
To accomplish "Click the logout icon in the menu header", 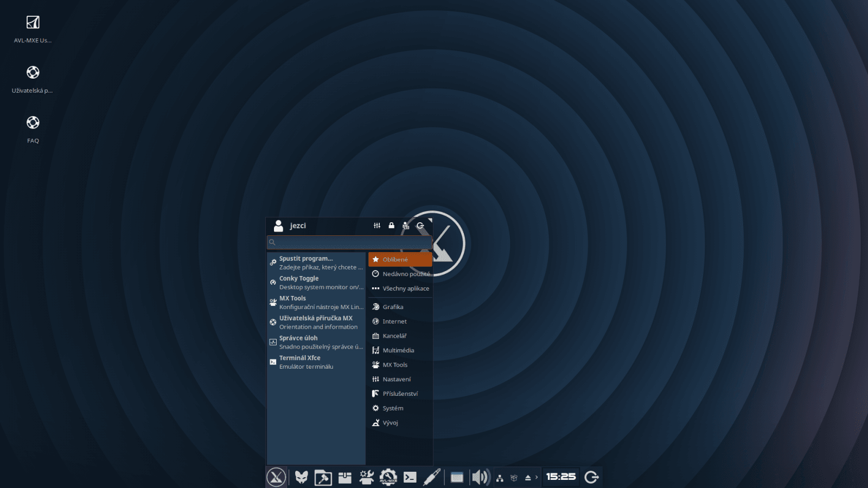I will [420, 225].
